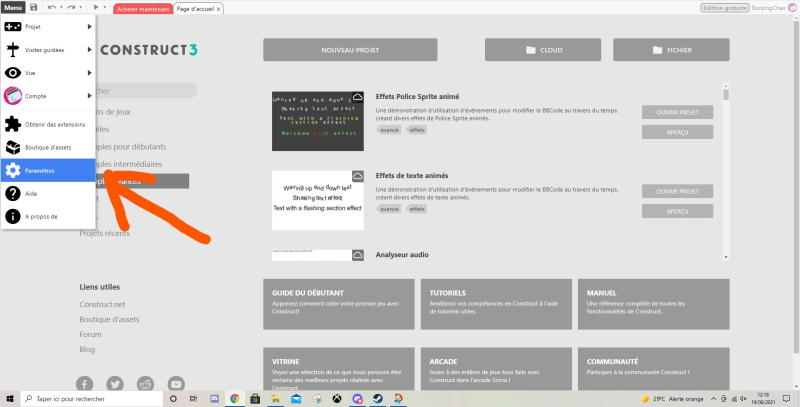Image resolution: width=800 pixels, height=407 pixels.
Task: Open Preview options dropdown arrow
Action: click(x=105, y=8)
